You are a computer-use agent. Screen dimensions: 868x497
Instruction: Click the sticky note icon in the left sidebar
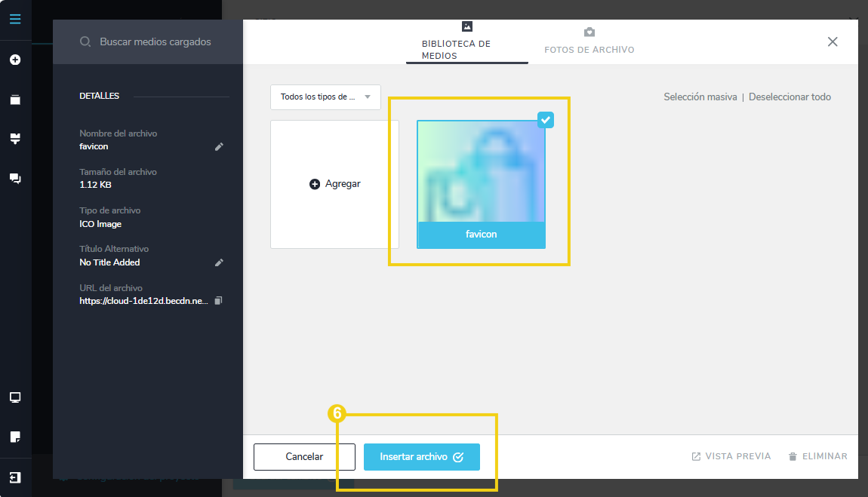pos(15,437)
